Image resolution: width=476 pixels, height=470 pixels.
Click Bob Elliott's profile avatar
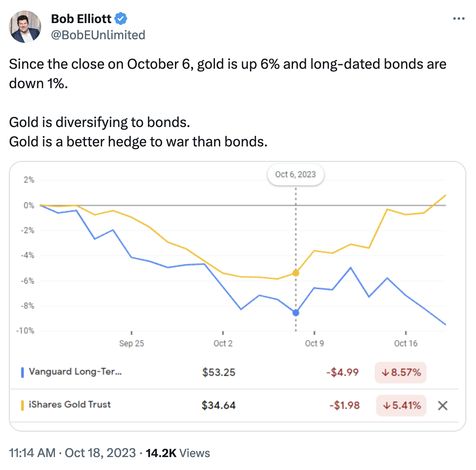[x=25, y=27]
